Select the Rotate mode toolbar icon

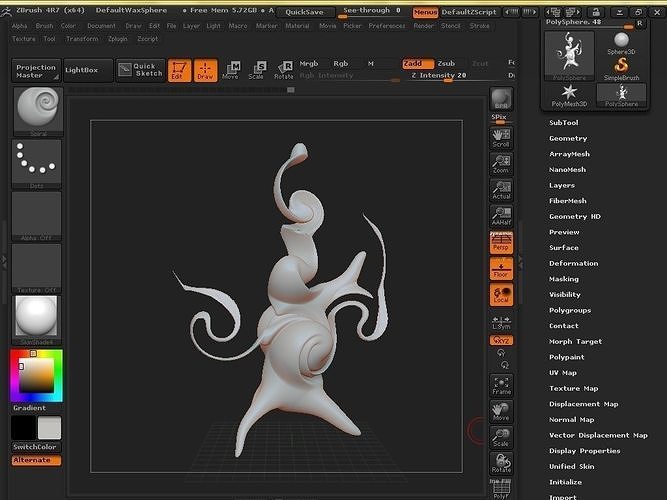[284, 70]
